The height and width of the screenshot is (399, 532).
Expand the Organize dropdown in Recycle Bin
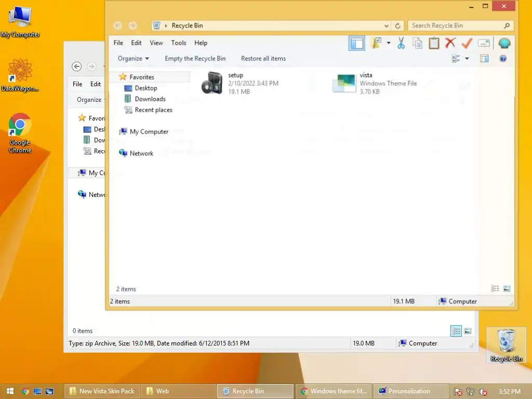(x=133, y=58)
